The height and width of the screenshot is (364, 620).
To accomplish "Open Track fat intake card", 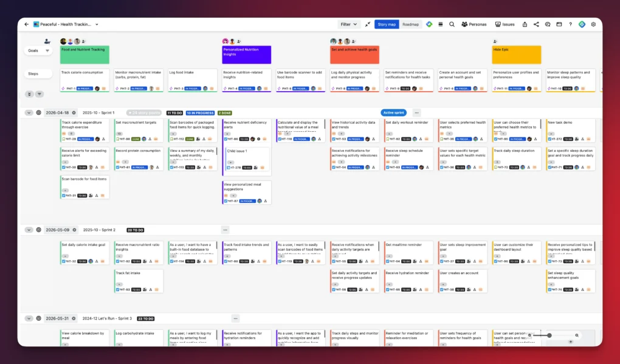I will point(139,281).
